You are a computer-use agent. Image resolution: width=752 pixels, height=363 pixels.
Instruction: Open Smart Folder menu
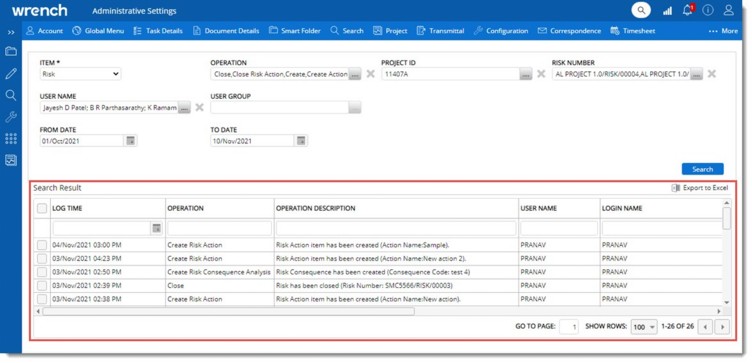point(294,31)
